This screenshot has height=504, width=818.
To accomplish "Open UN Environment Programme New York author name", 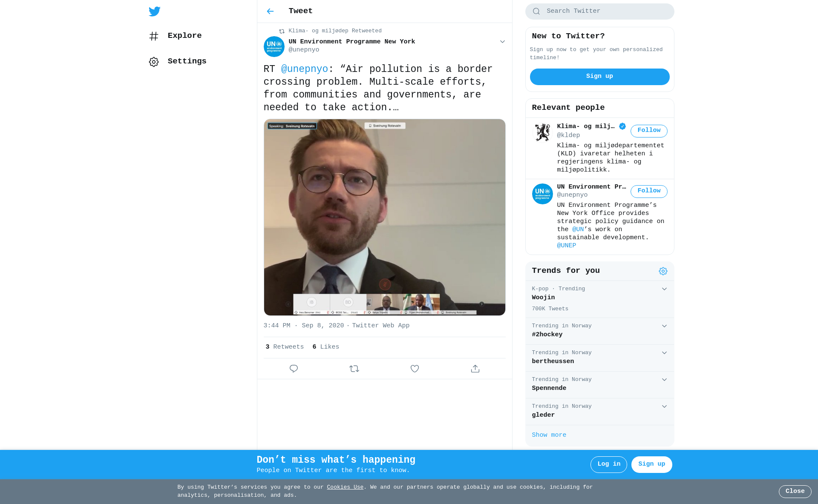I will (x=351, y=42).
